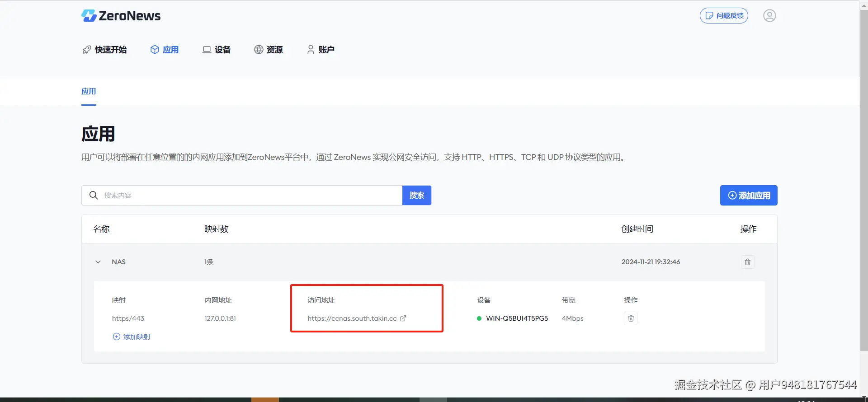Open the 应用 navigation menu item
868x402 pixels.
pos(165,50)
